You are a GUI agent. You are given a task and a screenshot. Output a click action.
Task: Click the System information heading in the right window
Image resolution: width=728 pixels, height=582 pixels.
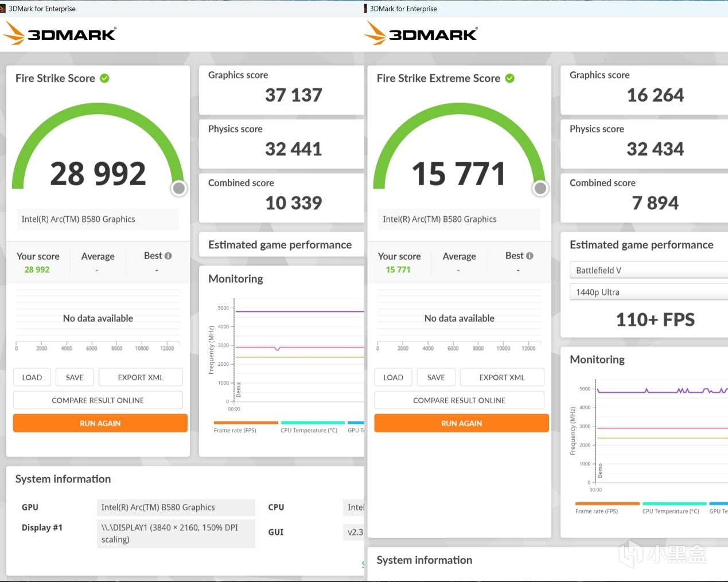(x=425, y=560)
